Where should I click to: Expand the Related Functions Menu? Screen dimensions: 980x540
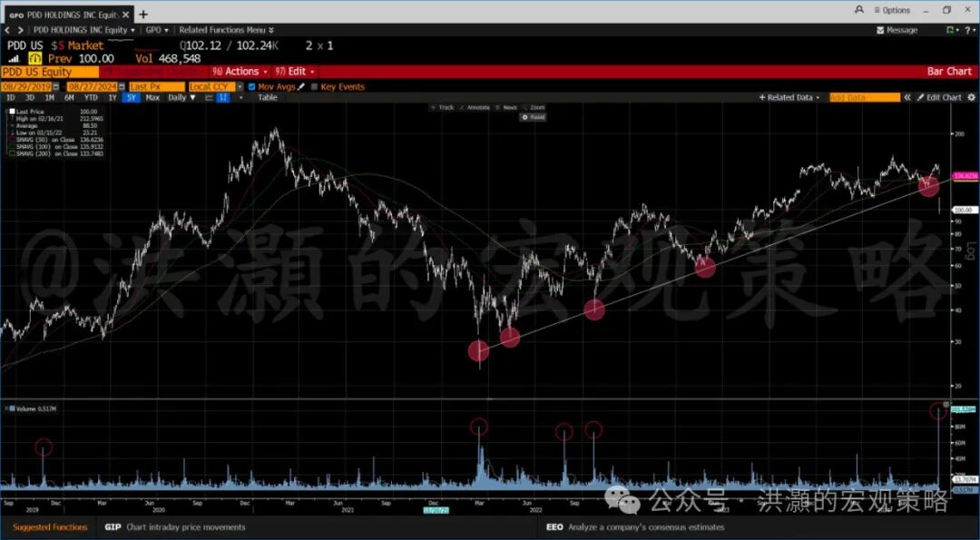(226, 30)
